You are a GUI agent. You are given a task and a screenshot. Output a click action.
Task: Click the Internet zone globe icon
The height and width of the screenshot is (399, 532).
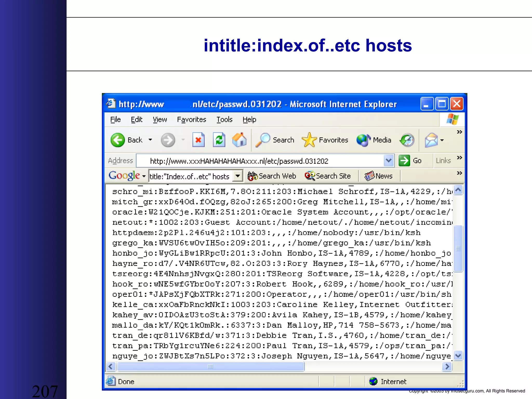[x=373, y=381]
